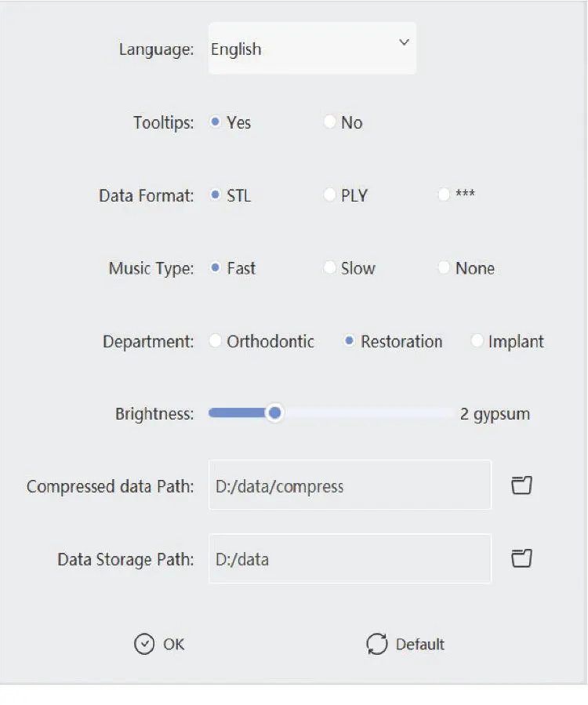Select No for Tooltips

coord(330,122)
